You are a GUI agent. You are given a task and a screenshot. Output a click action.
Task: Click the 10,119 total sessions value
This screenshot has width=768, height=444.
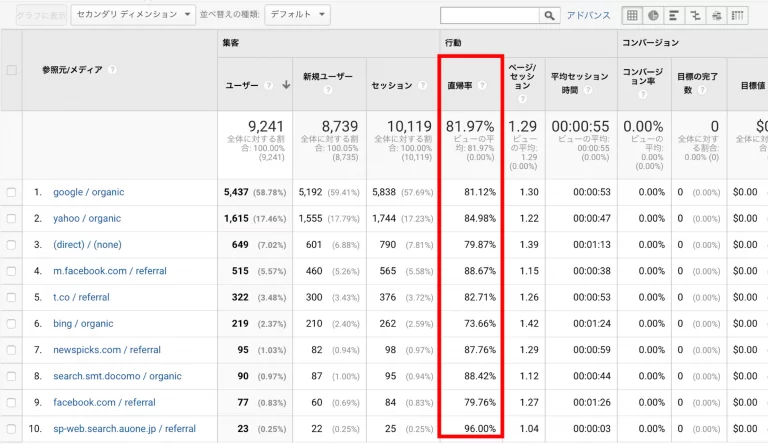point(409,126)
